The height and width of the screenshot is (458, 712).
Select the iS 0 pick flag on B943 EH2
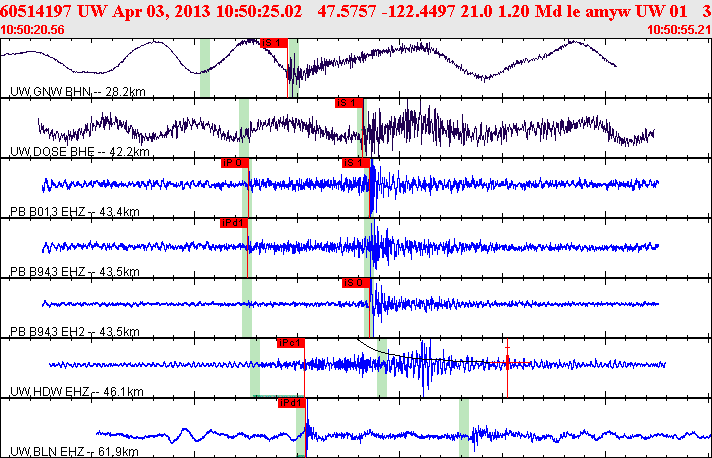(x=356, y=283)
